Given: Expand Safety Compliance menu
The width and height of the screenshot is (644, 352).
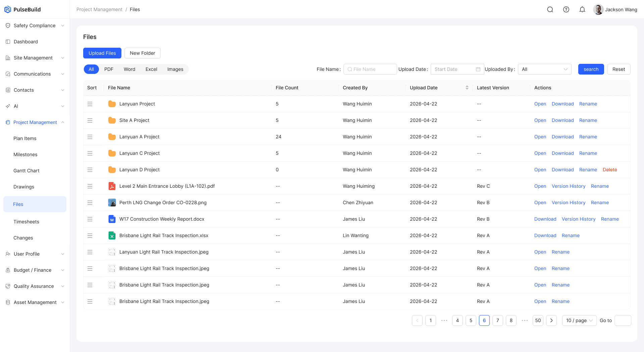Looking at the screenshot, I should [63, 26].
